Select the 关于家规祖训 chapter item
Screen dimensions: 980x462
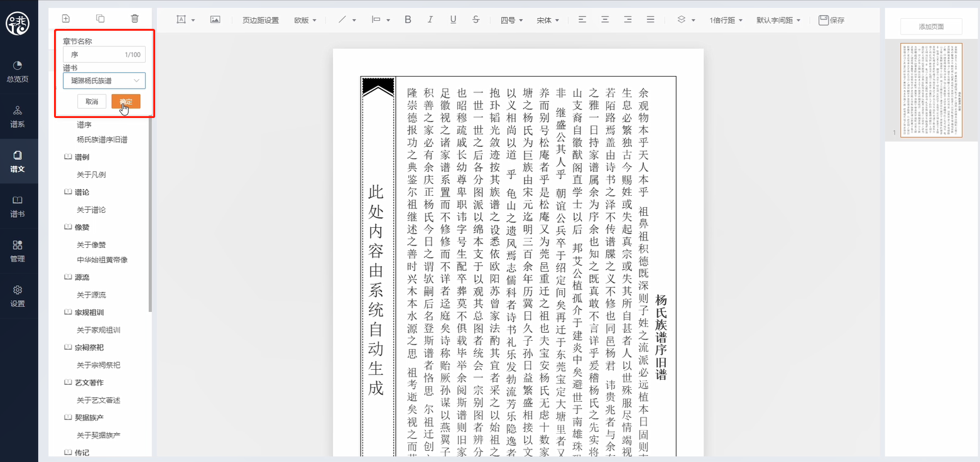pos(99,330)
